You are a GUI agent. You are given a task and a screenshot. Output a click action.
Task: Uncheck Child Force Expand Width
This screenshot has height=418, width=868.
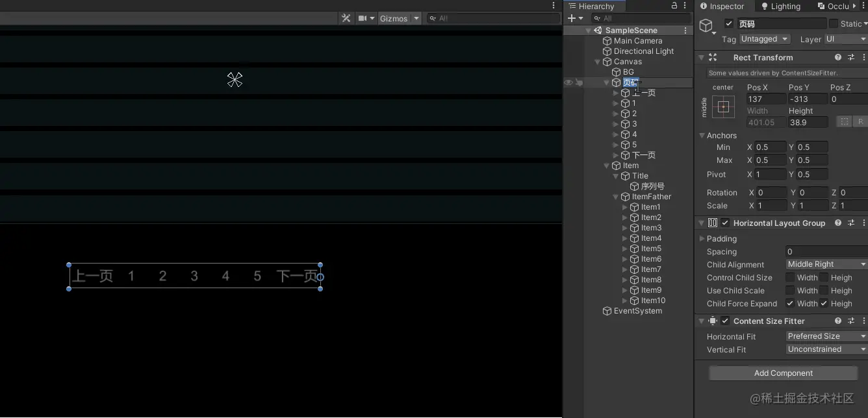[790, 304]
